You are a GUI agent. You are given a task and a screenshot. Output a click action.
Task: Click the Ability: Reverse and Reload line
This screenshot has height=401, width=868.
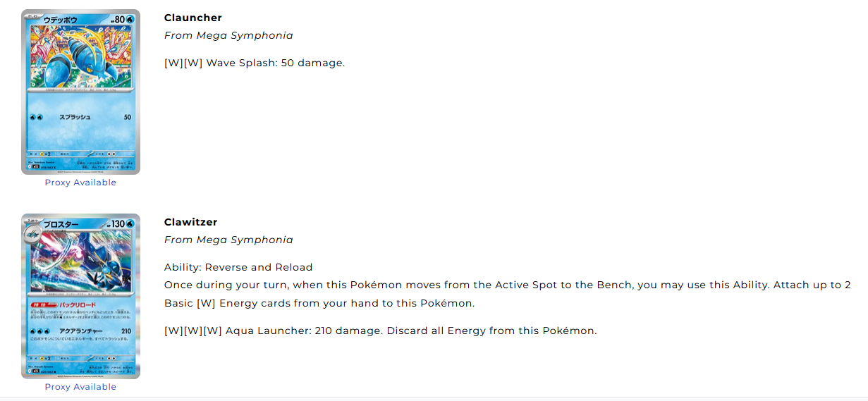pyautogui.click(x=238, y=267)
